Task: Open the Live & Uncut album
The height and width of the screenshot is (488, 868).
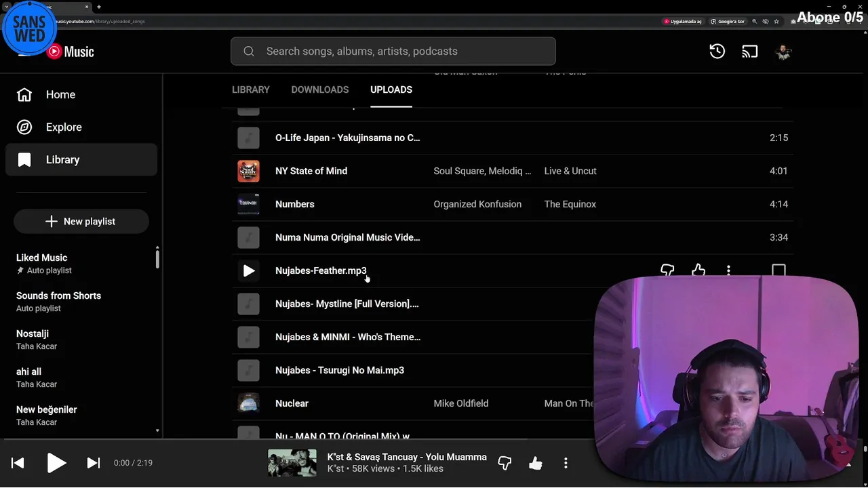Action: tap(571, 171)
